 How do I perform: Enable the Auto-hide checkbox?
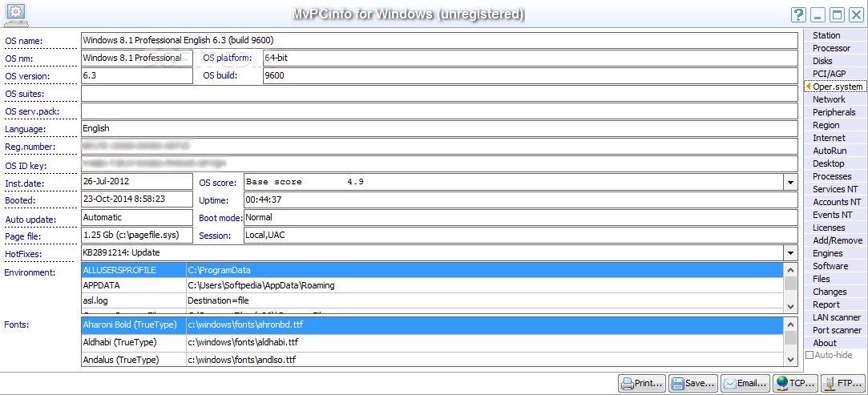coord(809,356)
